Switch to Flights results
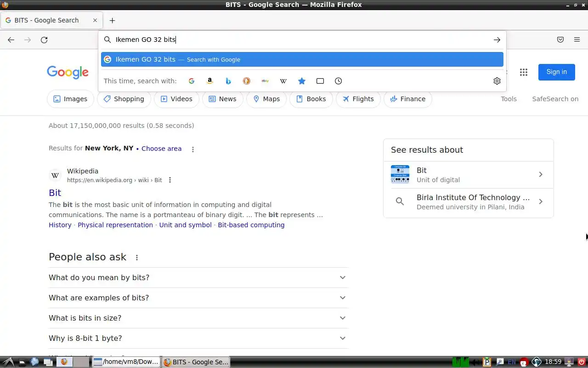Viewport: 588px width, 368px height. pos(358,99)
